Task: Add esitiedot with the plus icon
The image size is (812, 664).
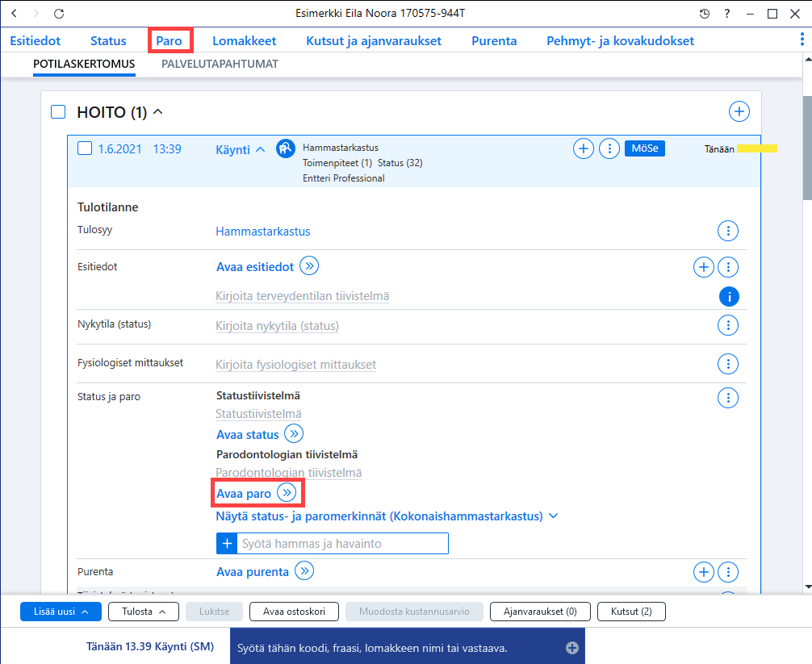Action: tap(703, 267)
